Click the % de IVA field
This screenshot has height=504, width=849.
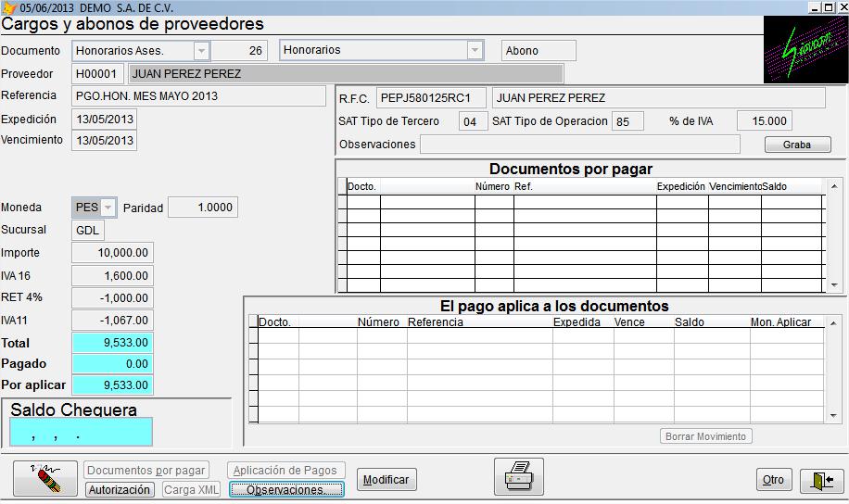pyautogui.click(x=765, y=120)
